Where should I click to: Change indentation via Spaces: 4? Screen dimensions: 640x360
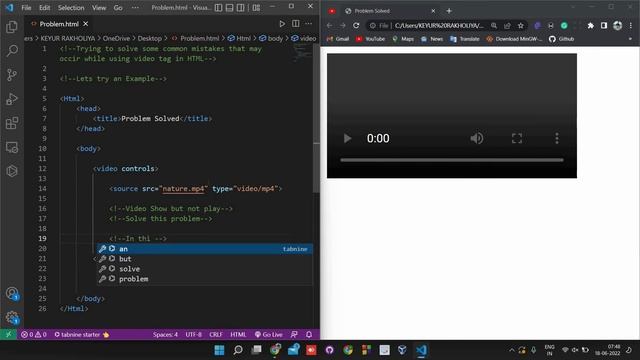pos(165,334)
